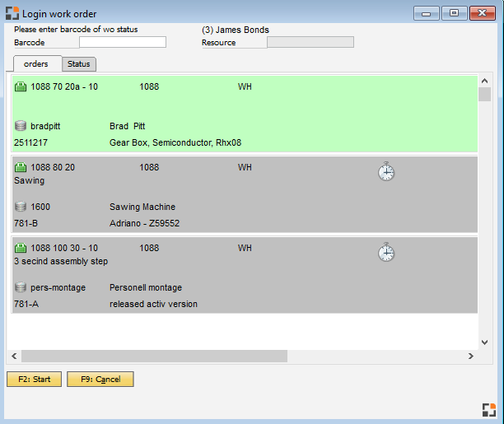The height and width of the screenshot is (424, 504).
Task: Click the resource icon next to bradpitt
Action: coord(21,126)
